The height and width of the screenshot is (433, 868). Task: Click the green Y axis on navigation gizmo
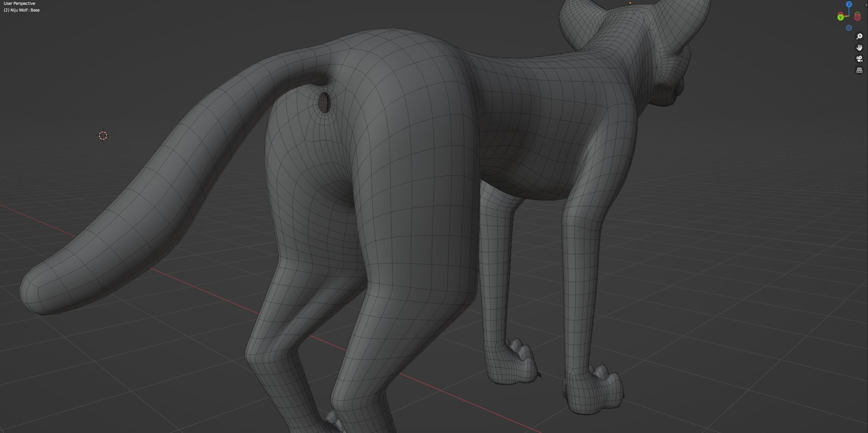(840, 17)
